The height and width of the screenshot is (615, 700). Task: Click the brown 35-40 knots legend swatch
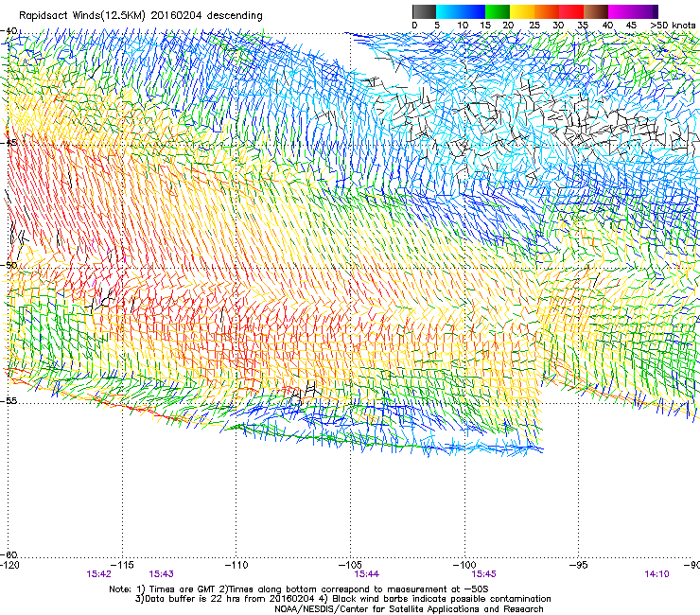tap(596, 11)
